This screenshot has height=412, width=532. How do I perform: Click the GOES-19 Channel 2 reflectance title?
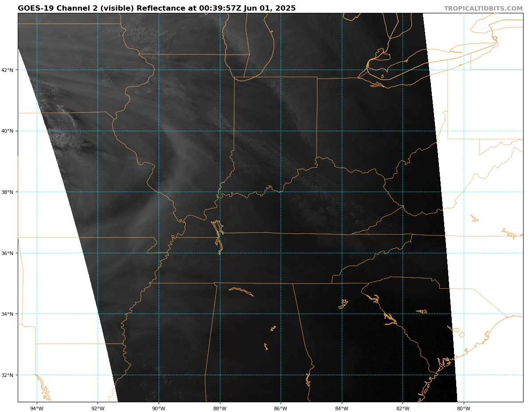click(x=156, y=8)
